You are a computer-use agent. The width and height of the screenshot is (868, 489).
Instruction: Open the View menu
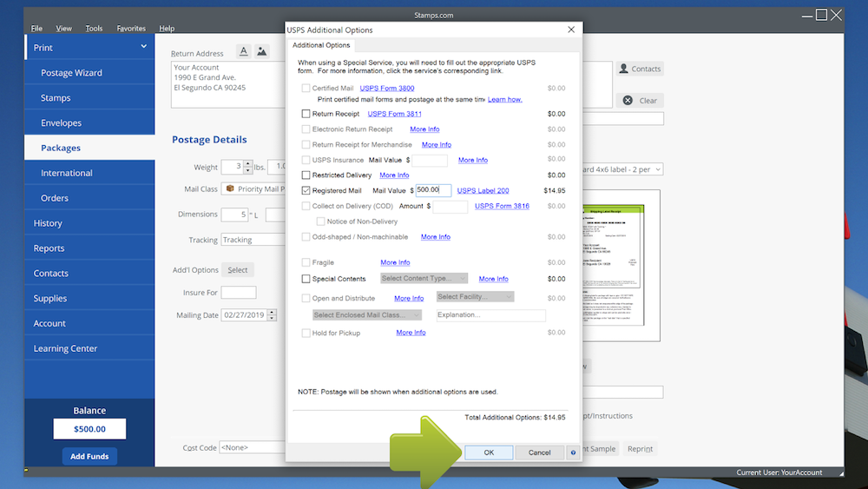click(63, 29)
